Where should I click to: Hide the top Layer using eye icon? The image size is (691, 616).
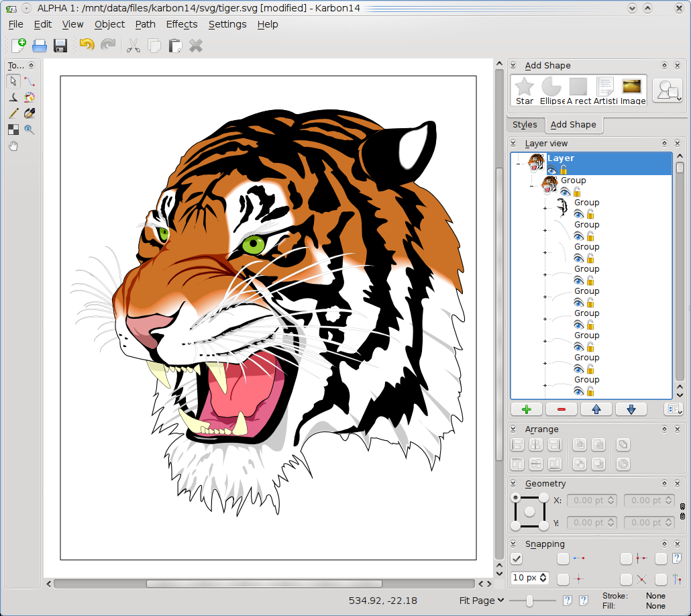(552, 170)
